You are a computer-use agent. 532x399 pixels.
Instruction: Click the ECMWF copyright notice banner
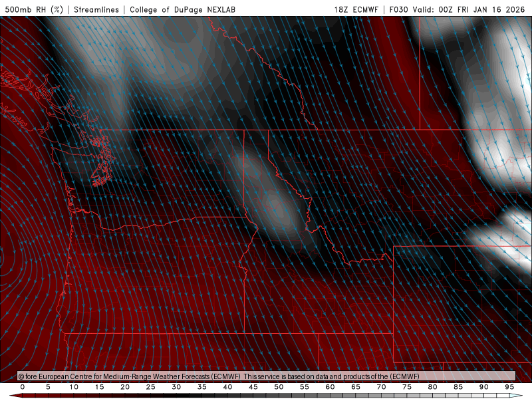click(x=267, y=376)
